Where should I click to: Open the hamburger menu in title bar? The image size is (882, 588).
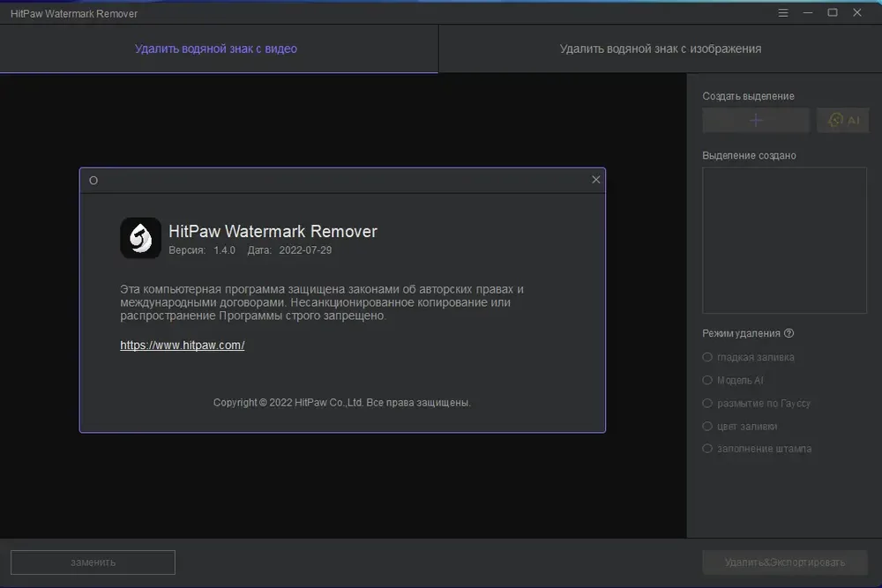point(783,13)
